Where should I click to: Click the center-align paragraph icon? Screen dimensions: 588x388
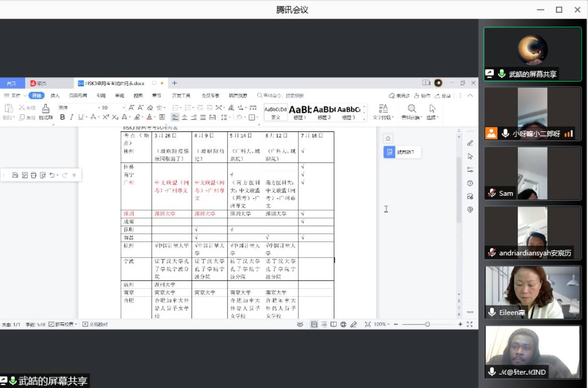(x=184, y=117)
